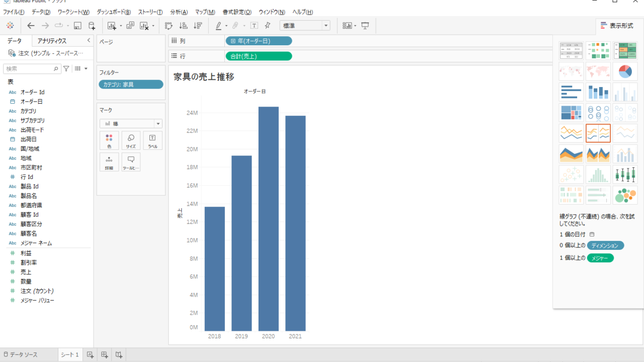Choose the pie chart in Show Me
Screen dimensions: 644x362
coord(625,71)
